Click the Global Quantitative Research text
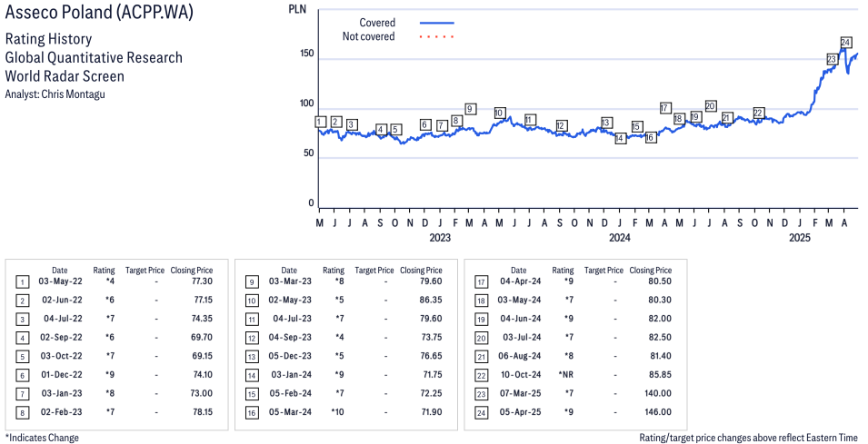 [x=94, y=57]
